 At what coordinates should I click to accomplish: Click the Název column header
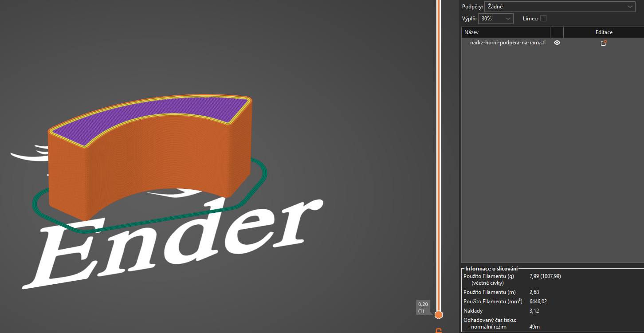tap(506, 32)
